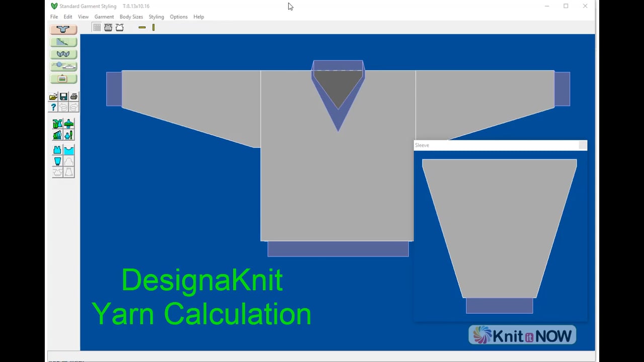This screenshot has width=644, height=362.
Task: Open the Edit menu
Action: click(68, 17)
